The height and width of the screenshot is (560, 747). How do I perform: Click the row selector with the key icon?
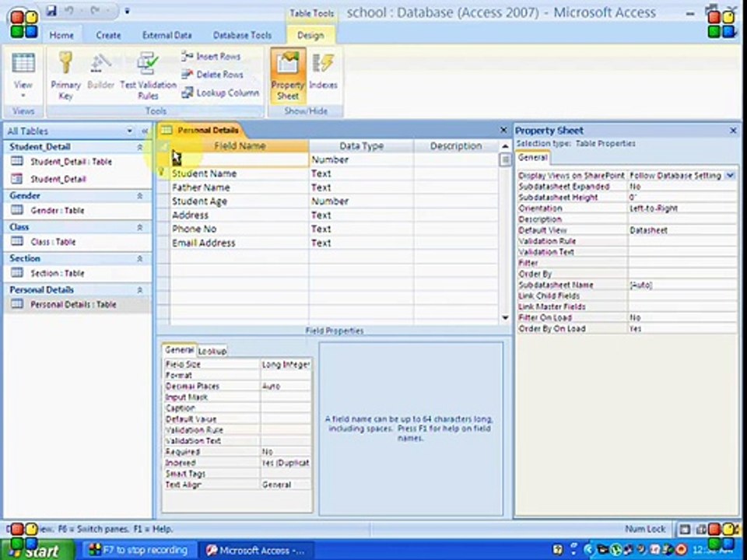[163, 173]
